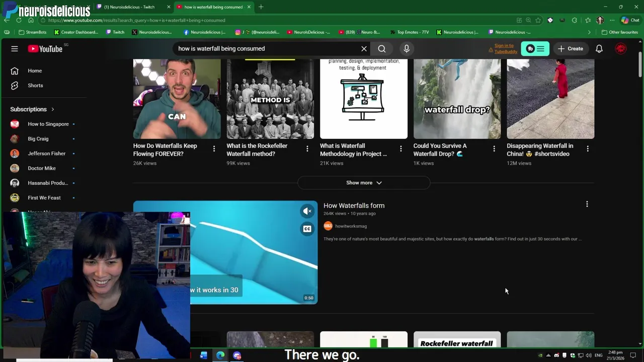Open Microsoft Edge in the taskbar
644x362 pixels.
[220, 355]
